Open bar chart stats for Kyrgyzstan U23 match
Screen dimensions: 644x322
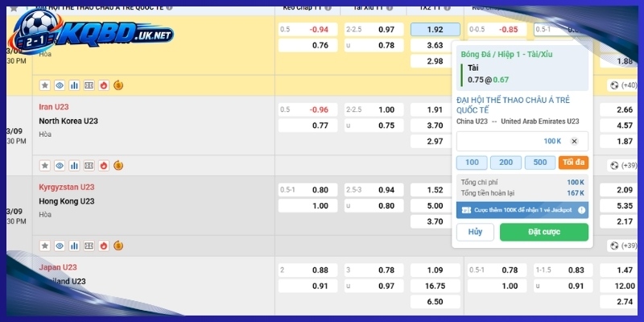pyautogui.click(x=74, y=246)
